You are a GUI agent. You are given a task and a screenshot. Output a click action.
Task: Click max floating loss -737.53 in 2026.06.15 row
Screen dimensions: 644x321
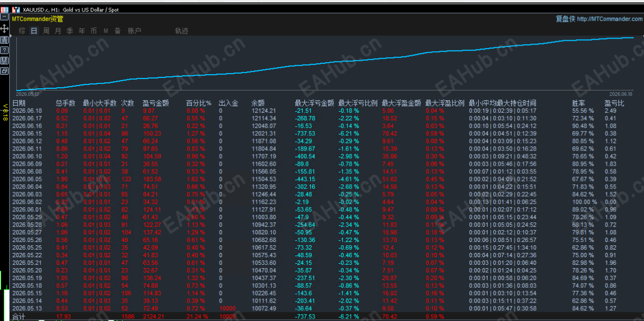[305, 134]
